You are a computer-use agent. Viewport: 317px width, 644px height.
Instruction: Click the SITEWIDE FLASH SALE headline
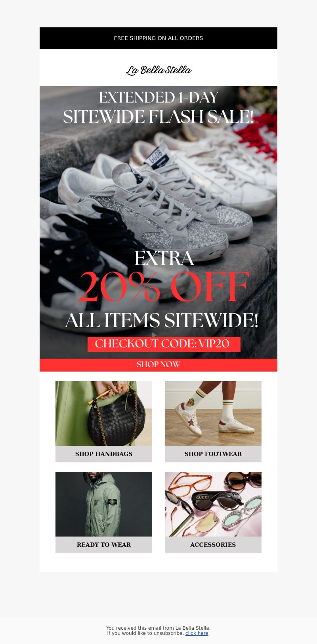[x=158, y=117]
